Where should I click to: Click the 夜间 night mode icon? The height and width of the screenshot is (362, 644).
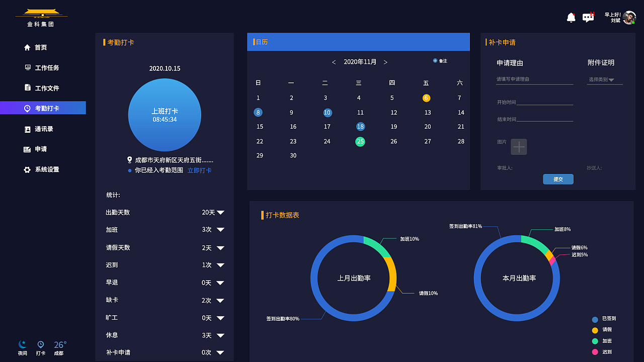22,344
